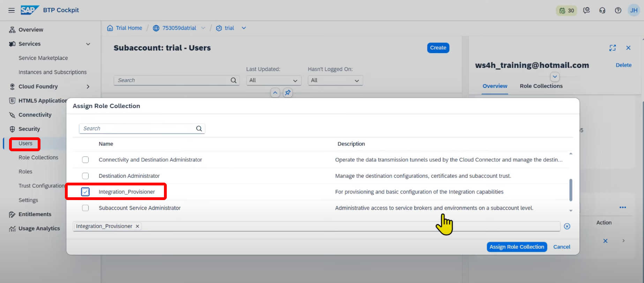Check Connectivity and Destination Administrator checkbox
The image size is (644, 283).
click(85, 160)
